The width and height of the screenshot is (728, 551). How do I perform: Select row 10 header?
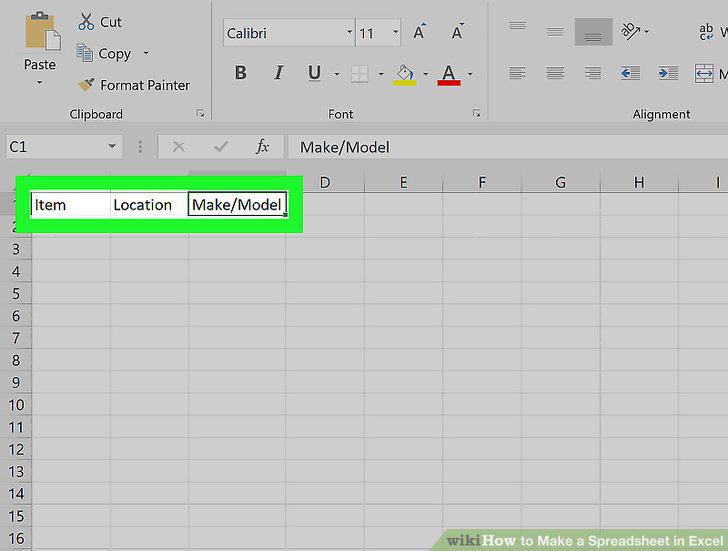tap(16, 405)
